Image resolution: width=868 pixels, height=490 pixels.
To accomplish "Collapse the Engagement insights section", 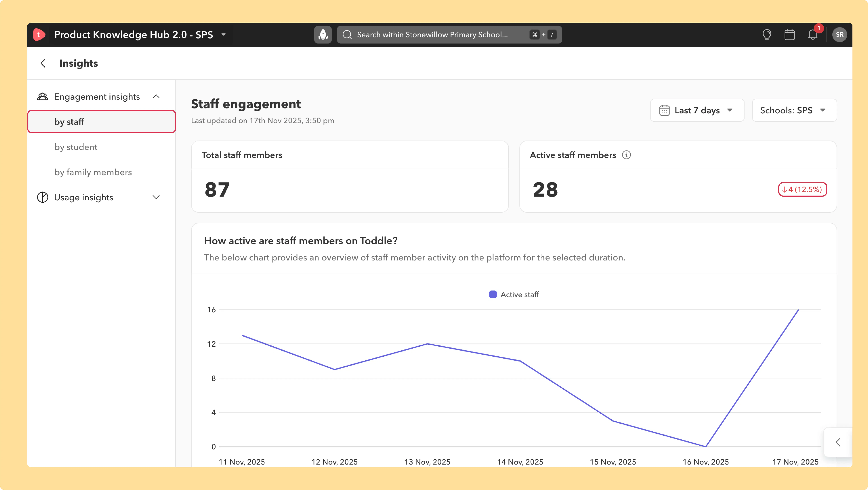I will click(x=156, y=97).
